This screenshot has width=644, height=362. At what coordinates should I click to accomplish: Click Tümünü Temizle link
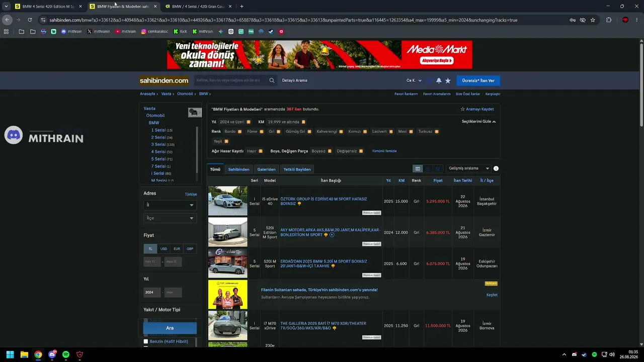pos(384,151)
